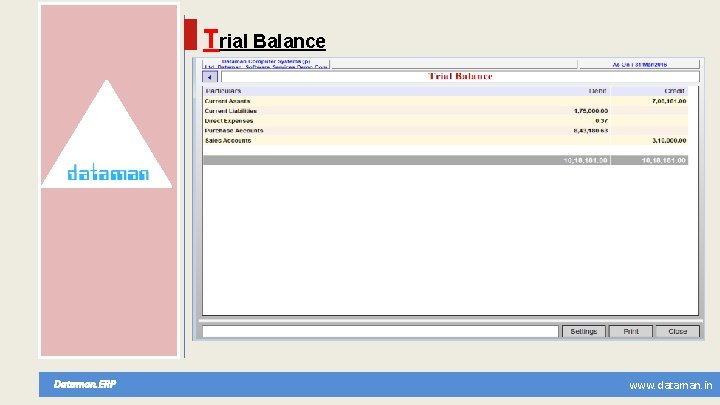Screen dimensions: 720x405
Task: Select the Direct Expenses row
Action: [x=445, y=121]
